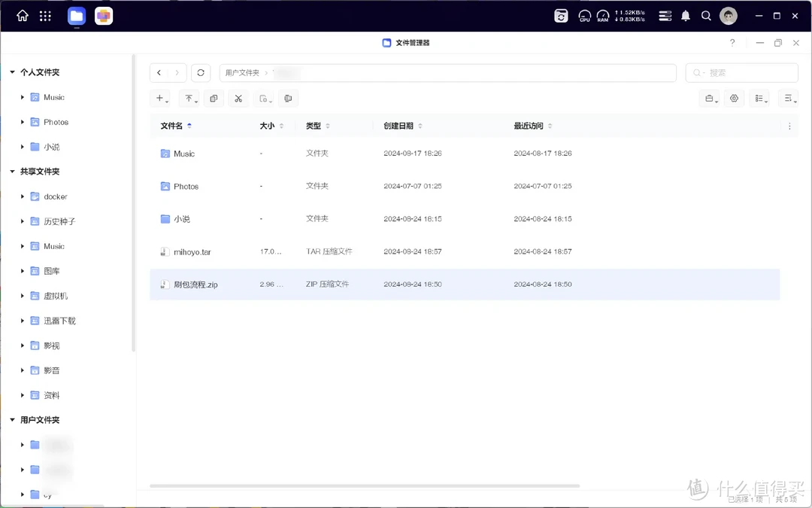812x508 pixels.
Task: Open the list view mode dropdown
Action: (x=761, y=99)
